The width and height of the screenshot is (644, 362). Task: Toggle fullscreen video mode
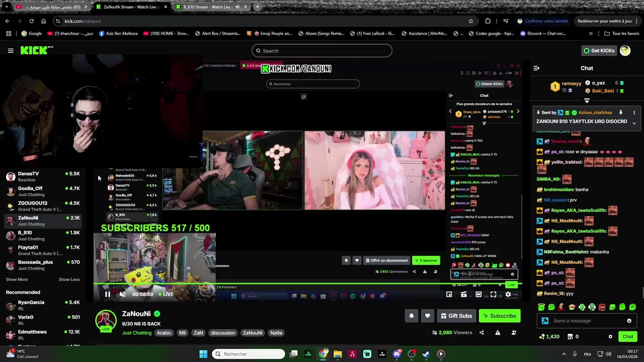[x=494, y=294]
